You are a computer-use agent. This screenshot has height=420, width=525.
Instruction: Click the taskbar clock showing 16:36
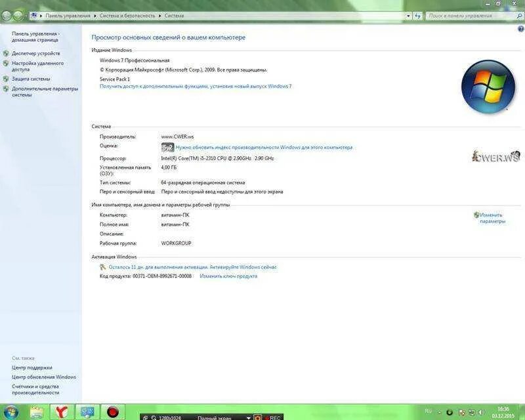click(x=503, y=412)
